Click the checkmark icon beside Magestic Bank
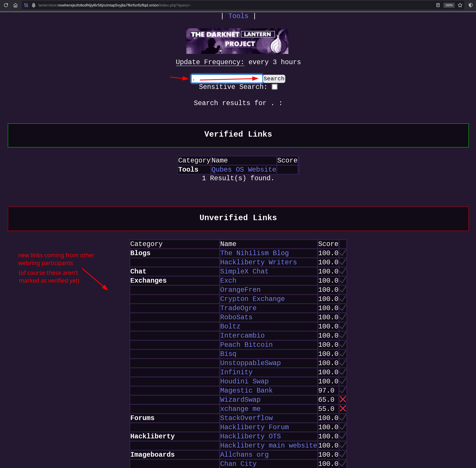This screenshot has width=476, height=468. (343, 390)
